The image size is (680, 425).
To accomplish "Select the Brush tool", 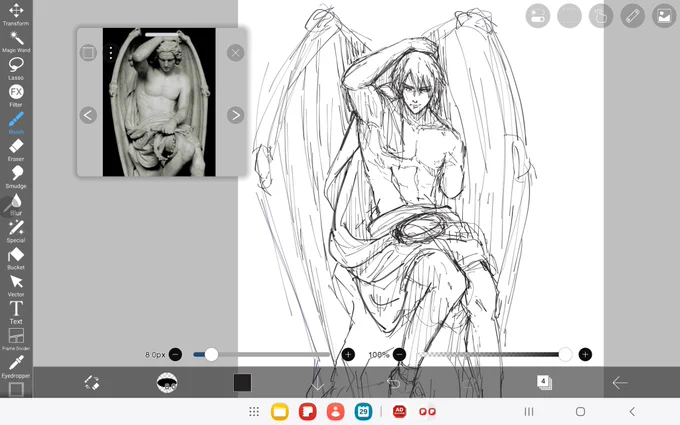I will pyautogui.click(x=16, y=123).
